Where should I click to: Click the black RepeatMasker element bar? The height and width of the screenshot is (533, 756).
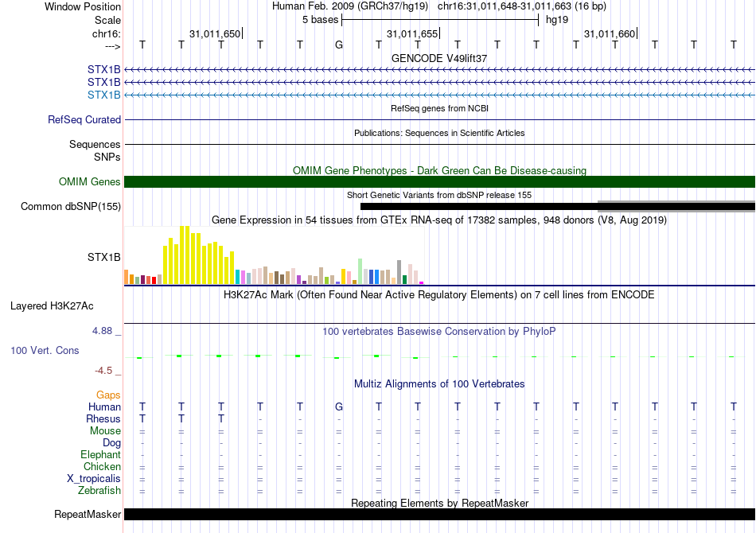[439, 514]
